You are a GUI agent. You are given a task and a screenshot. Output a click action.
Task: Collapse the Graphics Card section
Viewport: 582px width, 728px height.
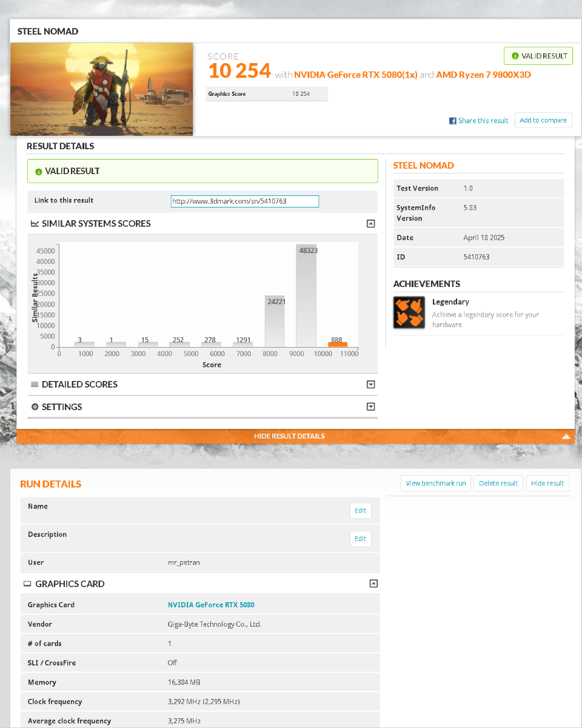click(373, 584)
